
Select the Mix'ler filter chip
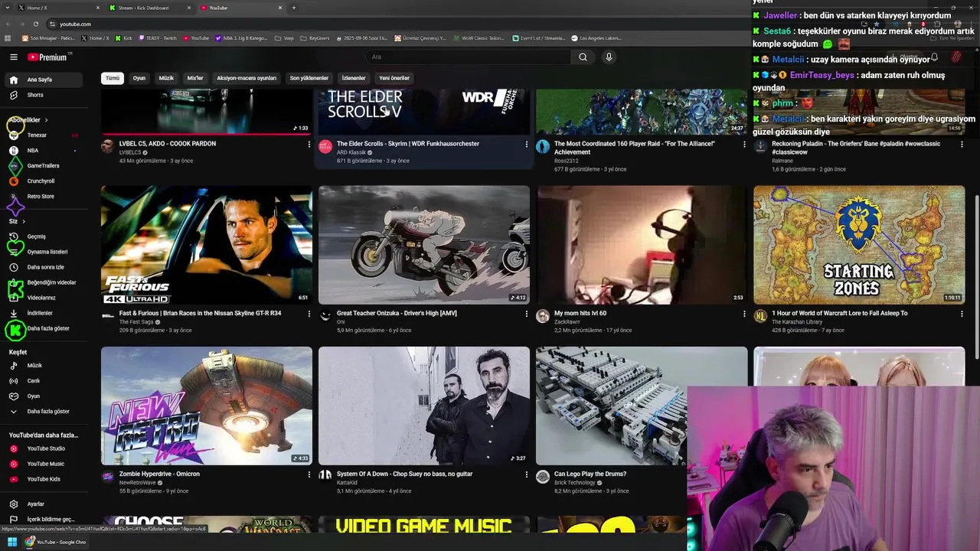[195, 78]
